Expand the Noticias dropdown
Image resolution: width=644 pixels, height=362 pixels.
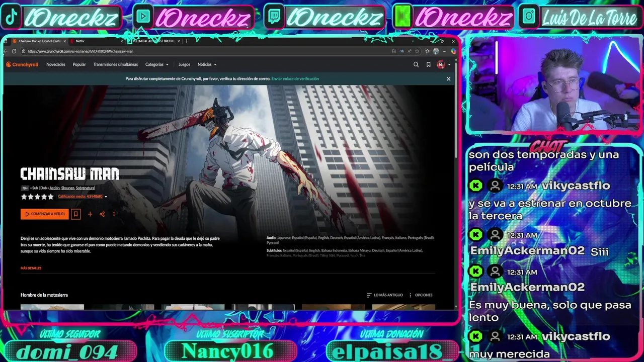pyautogui.click(x=207, y=64)
